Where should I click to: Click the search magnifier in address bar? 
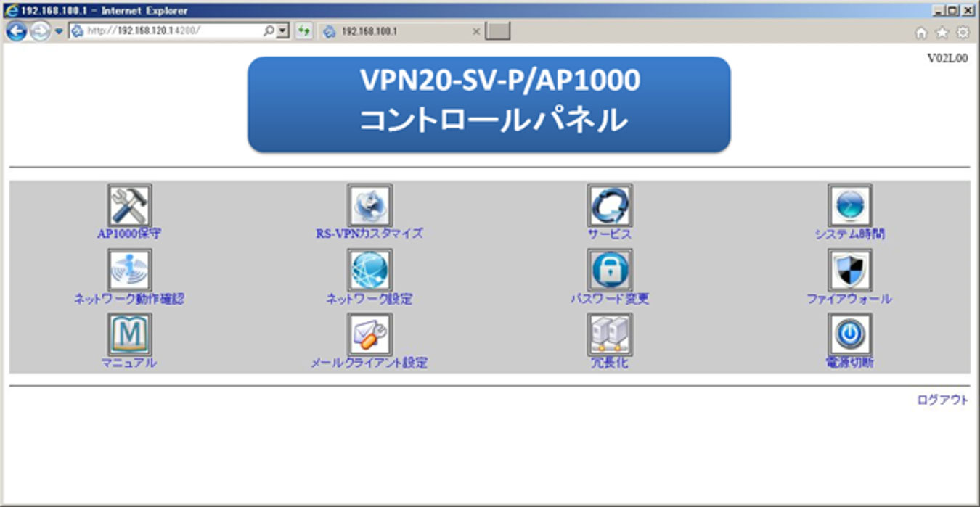click(269, 32)
